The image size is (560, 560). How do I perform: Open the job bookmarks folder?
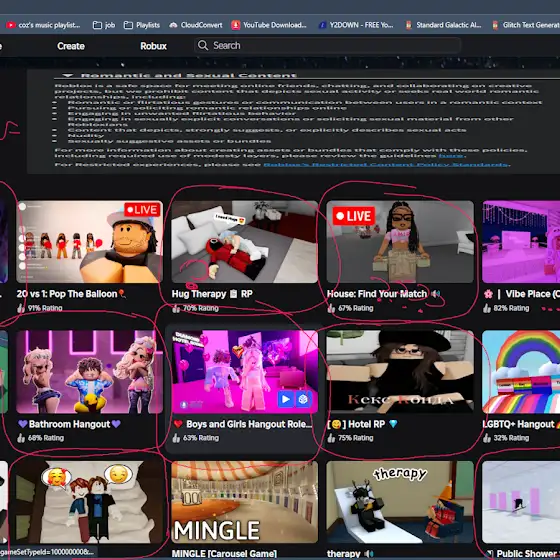click(104, 25)
